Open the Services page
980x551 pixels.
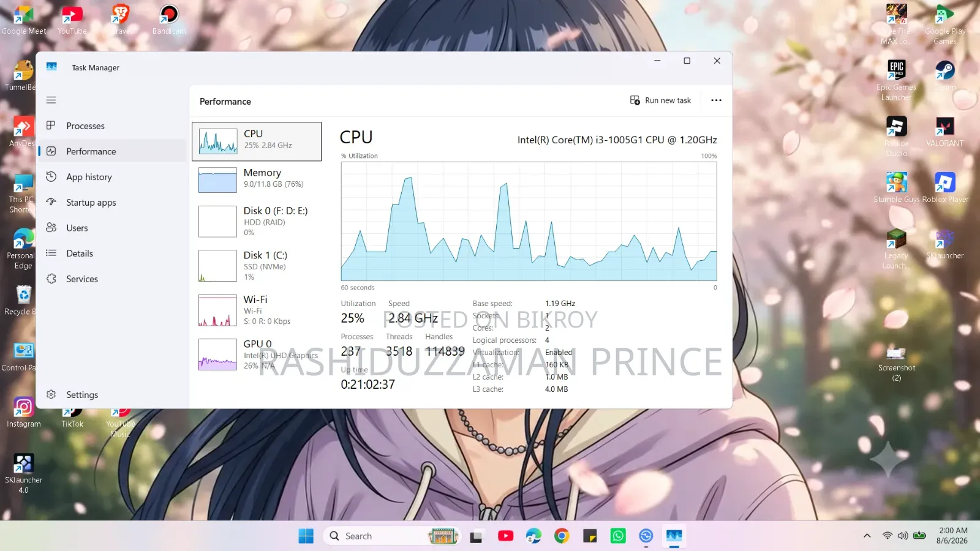[113, 279]
